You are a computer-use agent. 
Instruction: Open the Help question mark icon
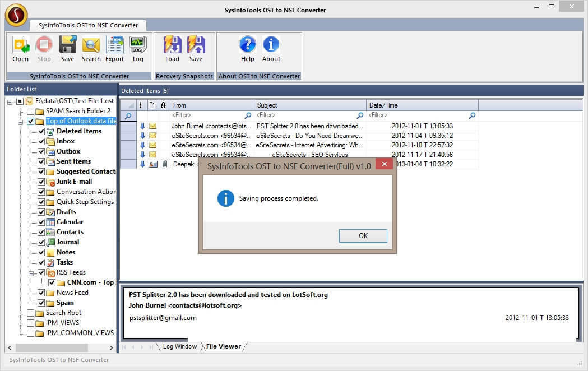tap(248, 45)
